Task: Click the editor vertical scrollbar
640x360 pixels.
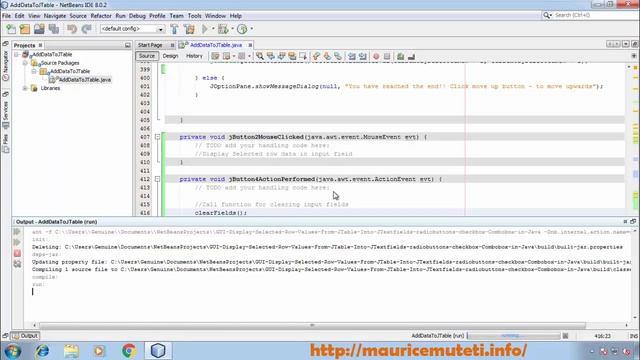Action: click(629, 139)
